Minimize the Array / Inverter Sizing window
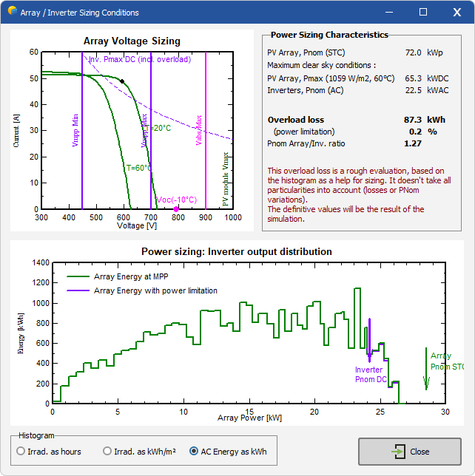The height and width of the screenshot is (476, 475). click(389, 12)
